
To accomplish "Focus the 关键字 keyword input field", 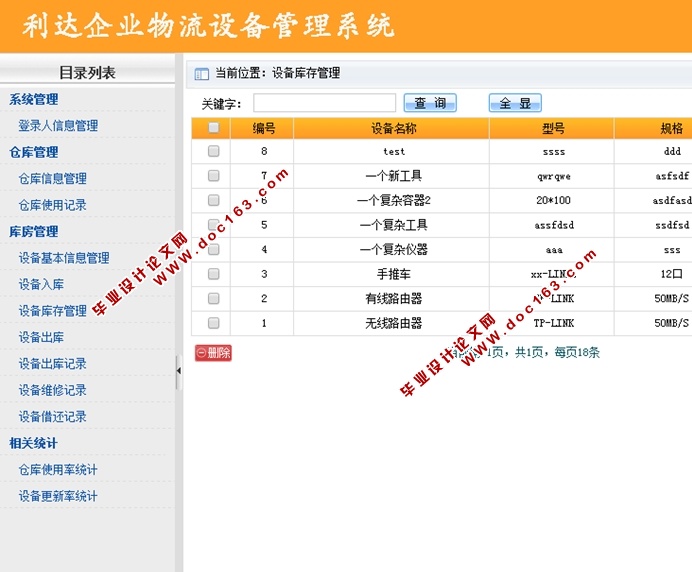I will [324, 103].
